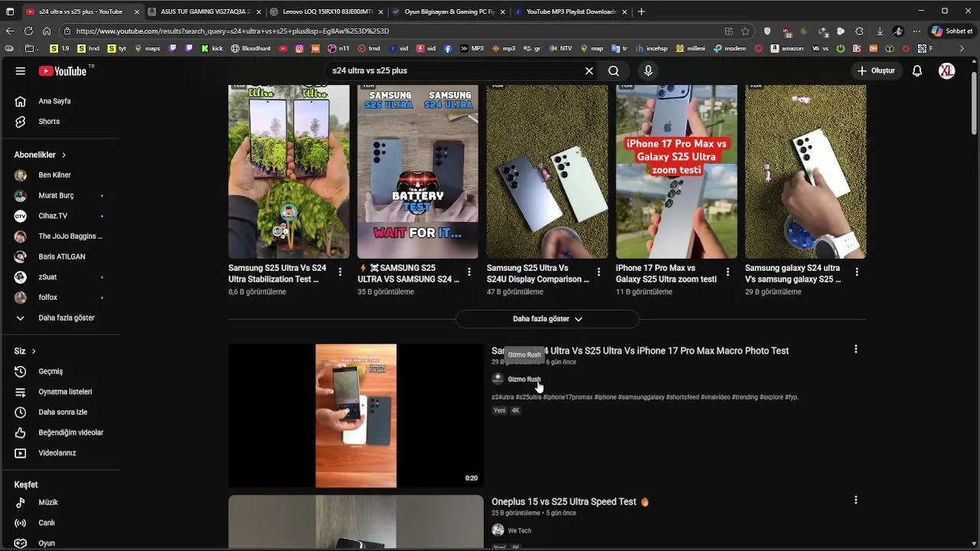The width and height of the screenshot is (980, 551).
Task: Open browser home page button
Action: pos(47,31)
